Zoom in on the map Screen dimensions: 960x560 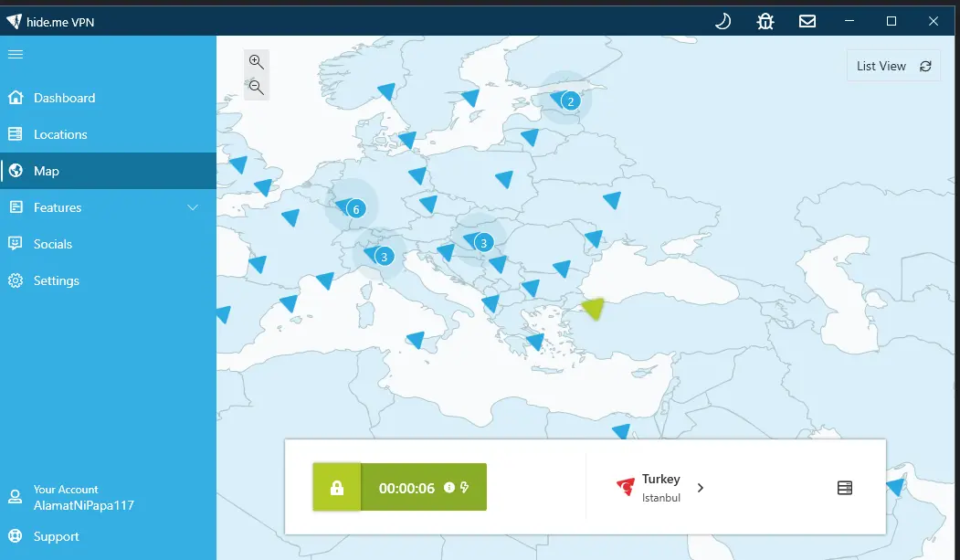pos(257,62)
